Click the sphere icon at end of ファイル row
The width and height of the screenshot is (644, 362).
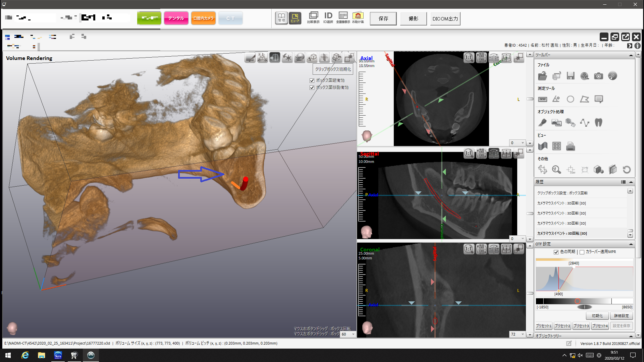pos(612,76)
